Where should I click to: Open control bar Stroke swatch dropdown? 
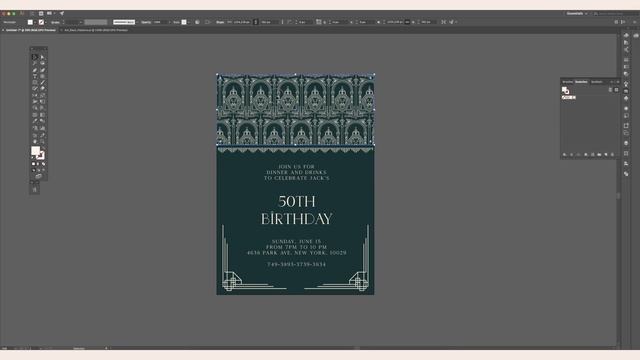pyautogui.click(x=46, y=22)
